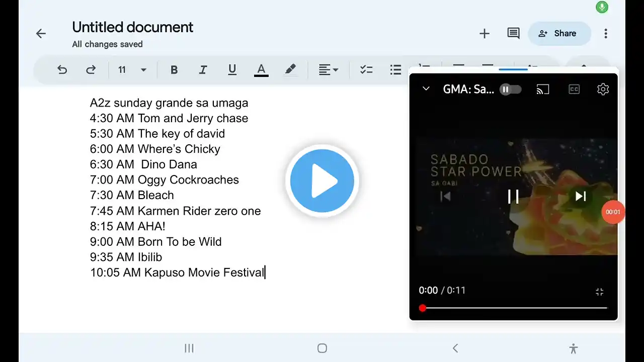Click the 7:00 AM Oggy Cockroaches line
The image size is (644, 362).
click(165, 180)
